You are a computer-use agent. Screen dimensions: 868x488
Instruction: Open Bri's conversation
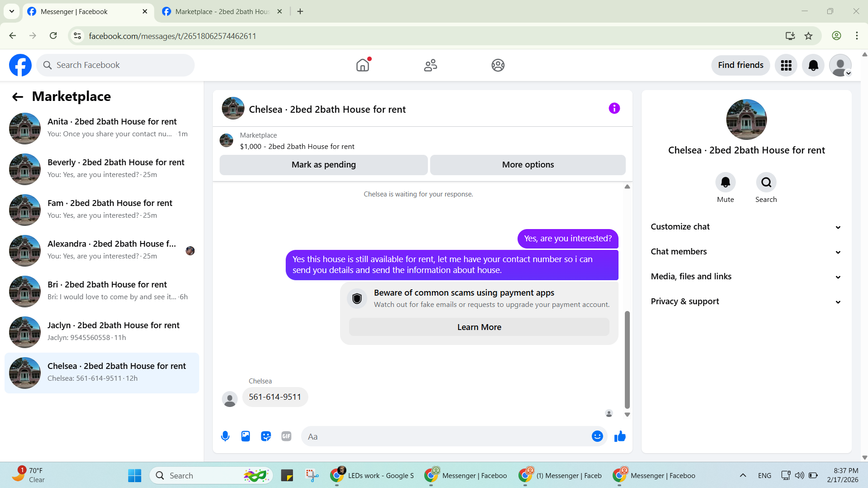pyautogui.click(x=102, y=292)
